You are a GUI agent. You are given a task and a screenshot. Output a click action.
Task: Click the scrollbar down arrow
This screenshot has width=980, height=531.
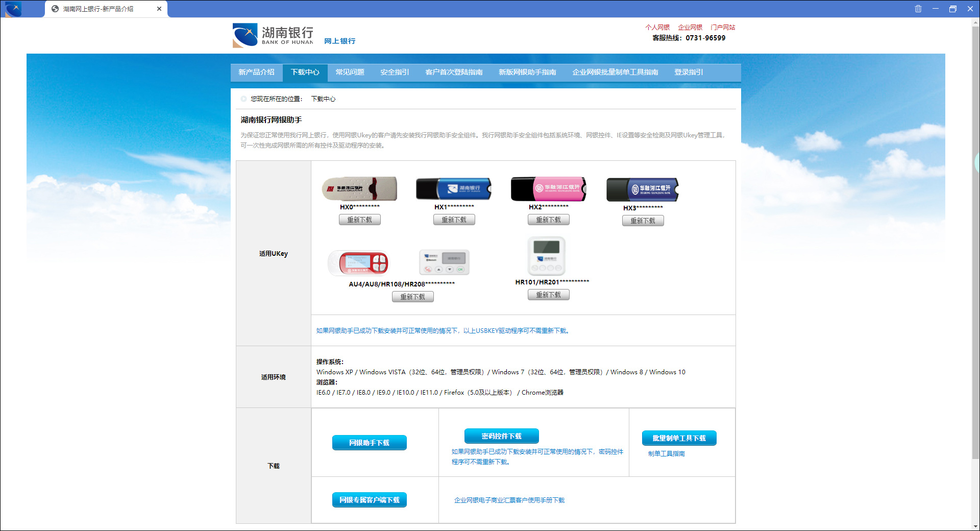tap(975, 526)
